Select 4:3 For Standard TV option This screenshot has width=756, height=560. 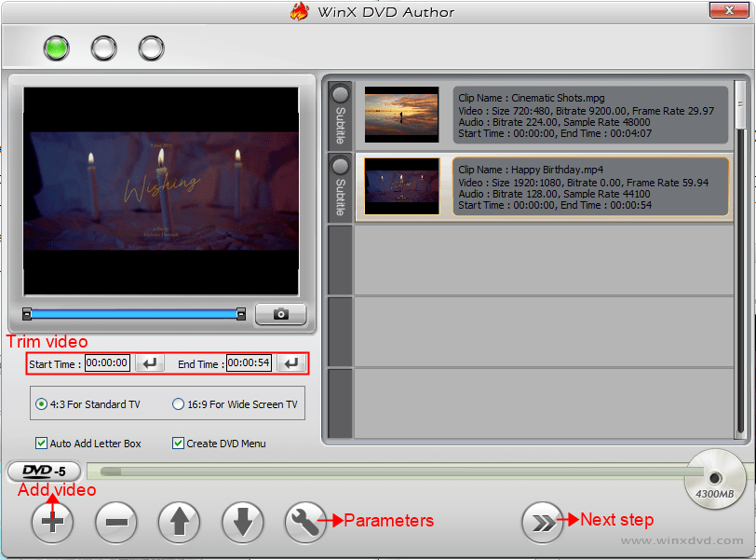pos(41,404)
